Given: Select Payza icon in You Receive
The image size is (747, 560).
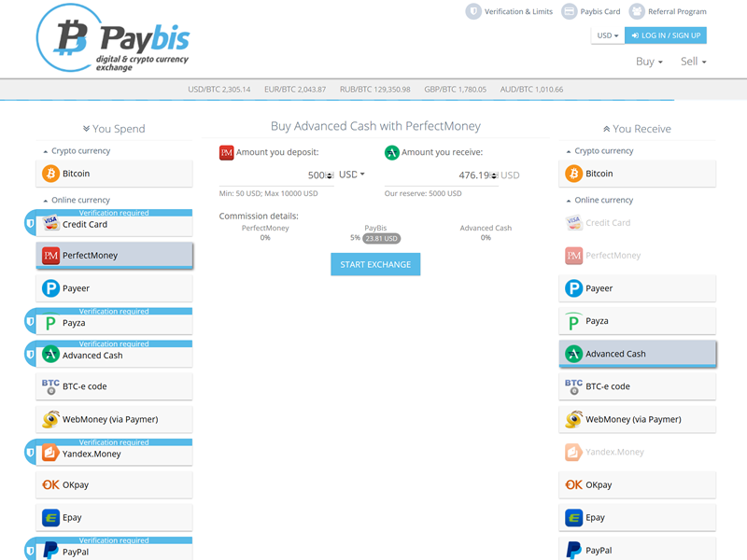Looking at the screenshot, I should click(574, 321).
